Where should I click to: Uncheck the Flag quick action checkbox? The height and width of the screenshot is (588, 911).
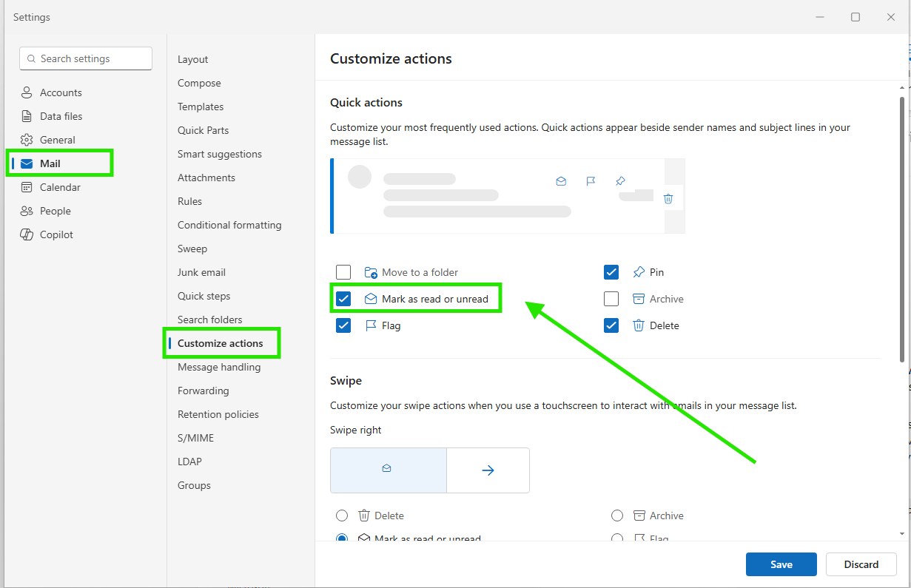point(343,325)
